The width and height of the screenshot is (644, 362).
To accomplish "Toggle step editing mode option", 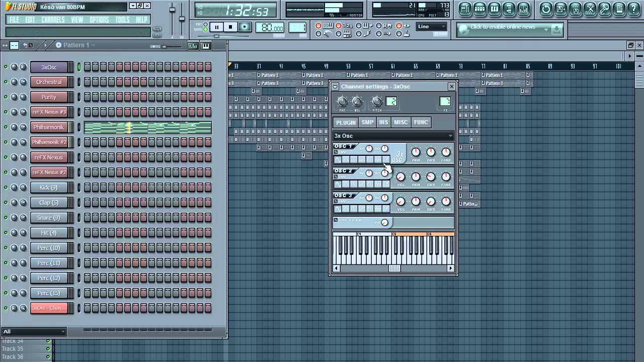I will [x=359, y=34].
